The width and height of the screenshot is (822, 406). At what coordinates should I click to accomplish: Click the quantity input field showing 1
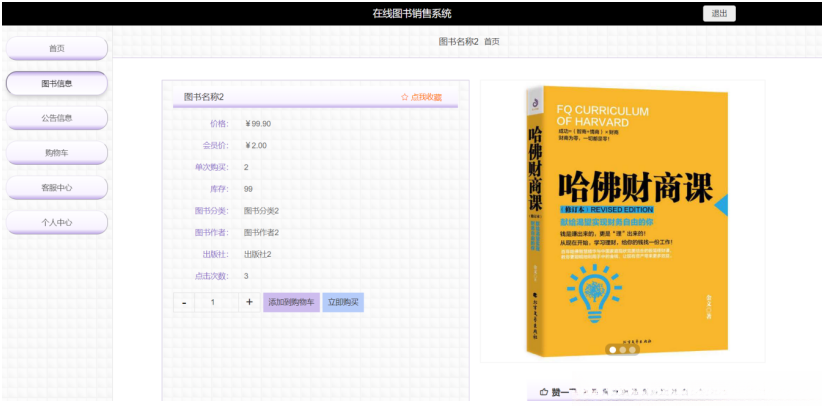[x=217, y=302]
